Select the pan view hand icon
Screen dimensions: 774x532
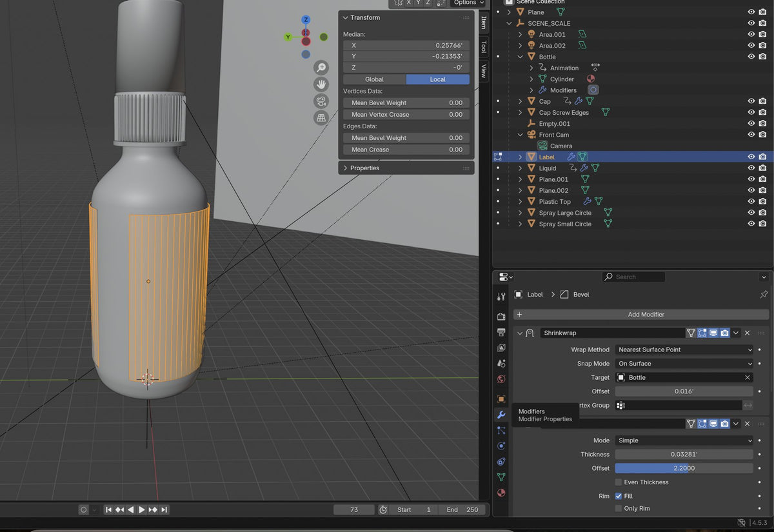click(x=321, y=84)
